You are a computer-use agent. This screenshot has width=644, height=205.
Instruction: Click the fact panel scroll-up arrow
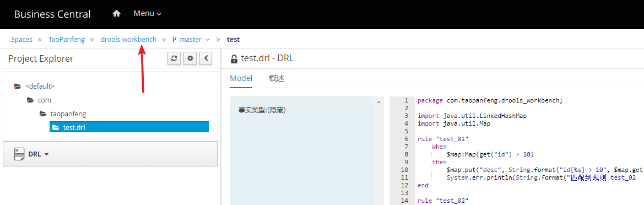coord(378,101)
